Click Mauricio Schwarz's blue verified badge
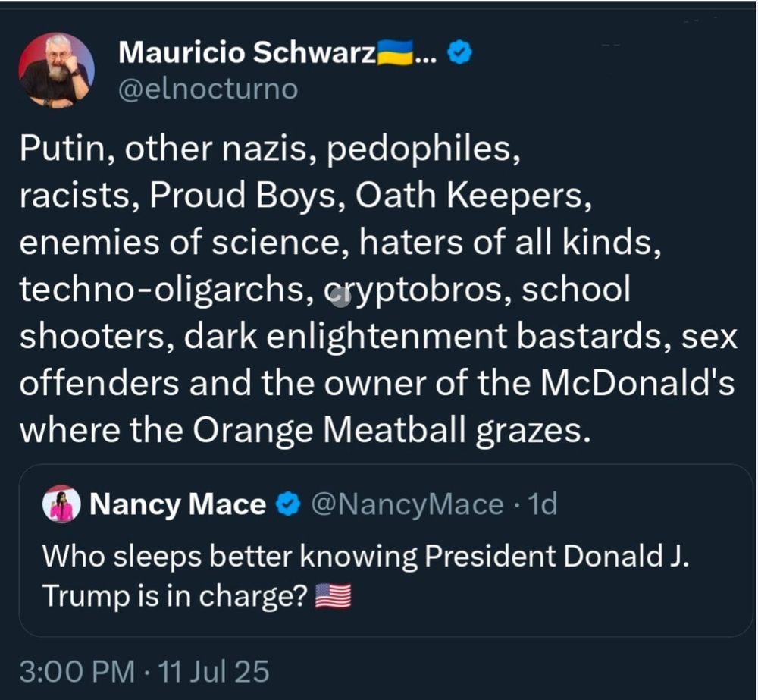The image size is (758, 700). 461,52
